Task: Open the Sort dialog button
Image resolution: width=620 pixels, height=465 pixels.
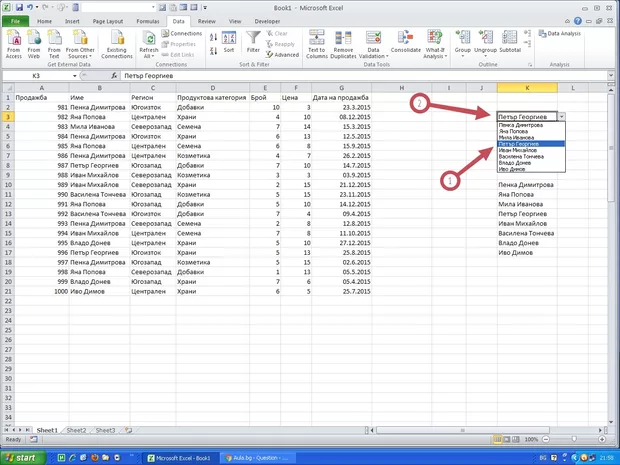Action: click(x=229, y=40)
